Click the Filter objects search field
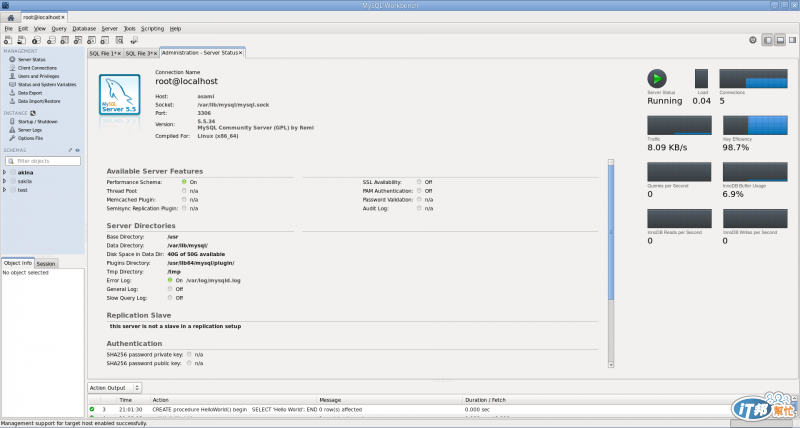The height and width of the screenshot is (428, 800). click(x=43, y=161)
